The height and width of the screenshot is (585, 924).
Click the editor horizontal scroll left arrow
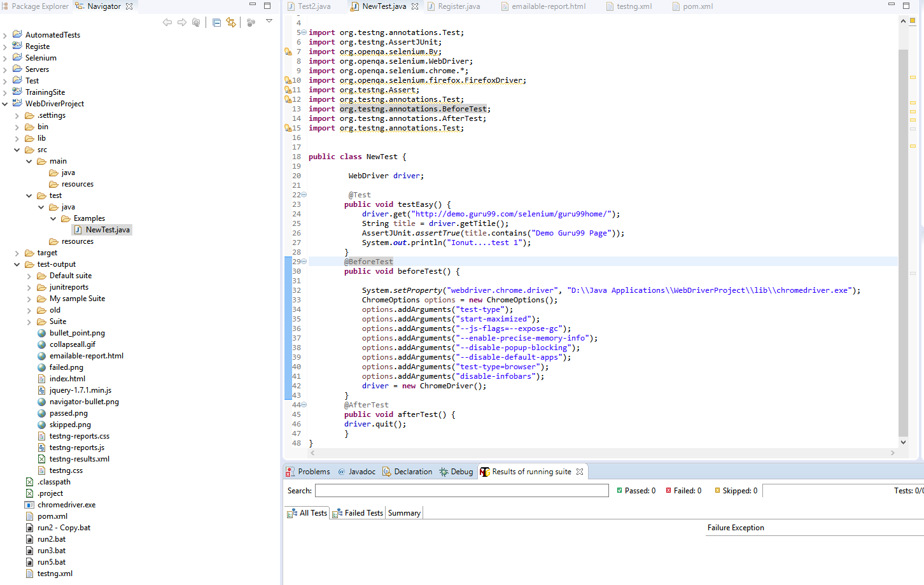(x=312, y=453)
